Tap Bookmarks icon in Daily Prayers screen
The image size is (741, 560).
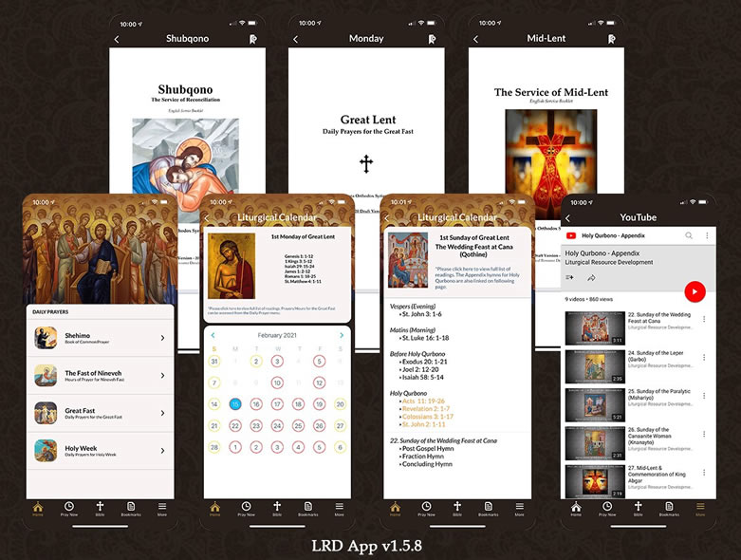pos(131,509)
